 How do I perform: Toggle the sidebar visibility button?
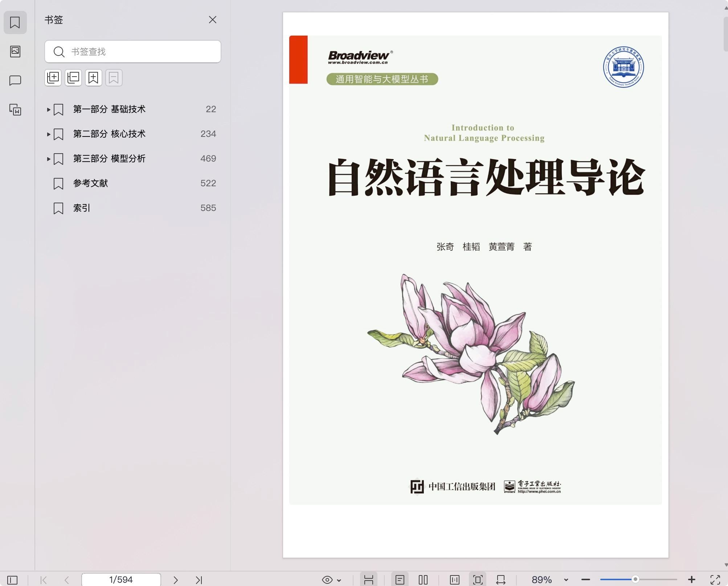pyautogui.click(x=12, y=580)
